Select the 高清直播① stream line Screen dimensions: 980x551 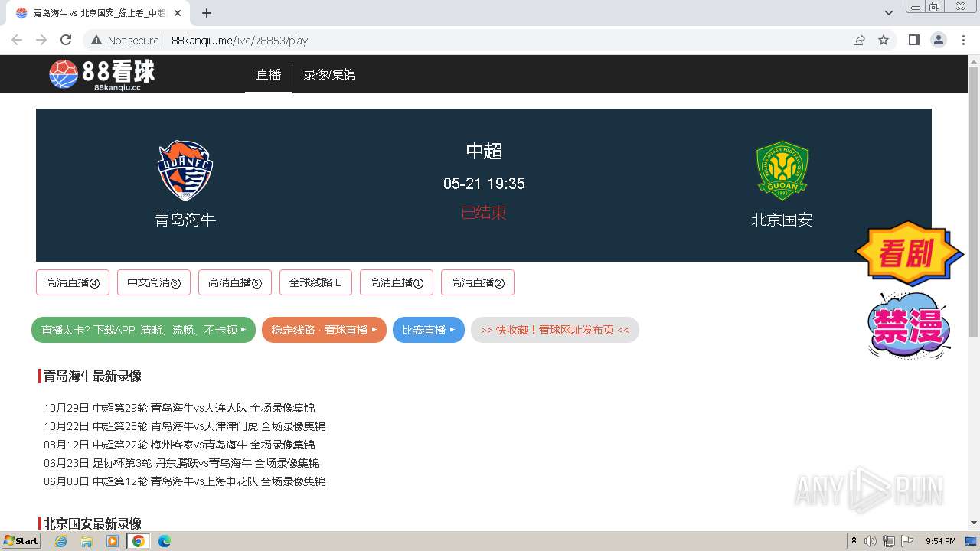pyautogui.click(x=397, y=282)
